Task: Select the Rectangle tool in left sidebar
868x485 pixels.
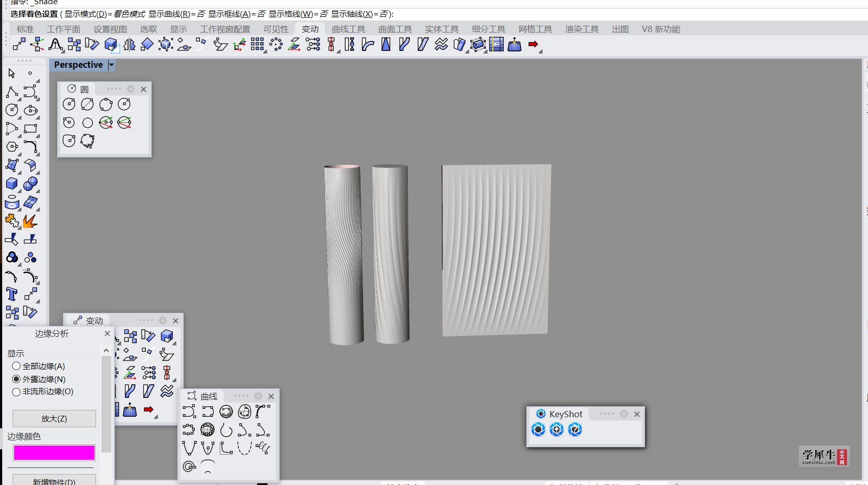Action: click(30, 129)
